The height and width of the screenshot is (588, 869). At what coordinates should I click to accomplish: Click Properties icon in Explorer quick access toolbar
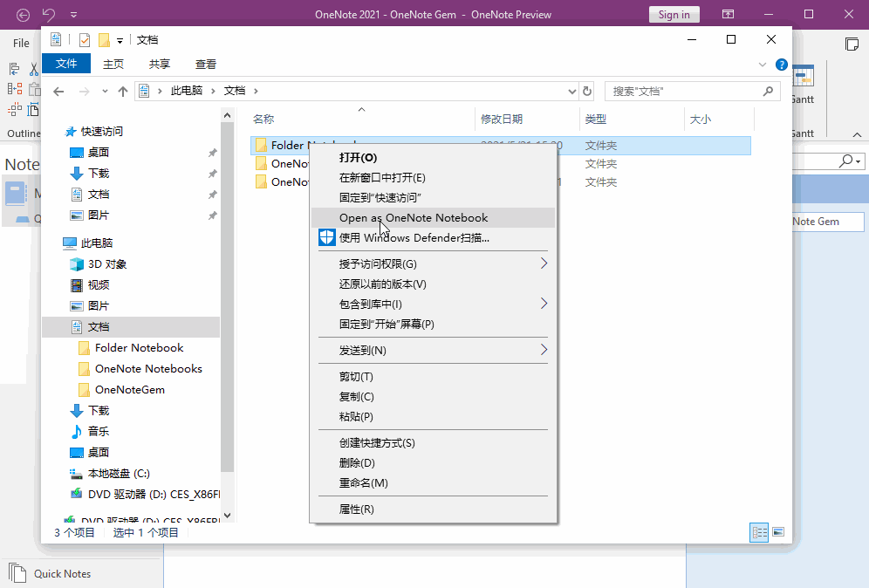point(85,40)
